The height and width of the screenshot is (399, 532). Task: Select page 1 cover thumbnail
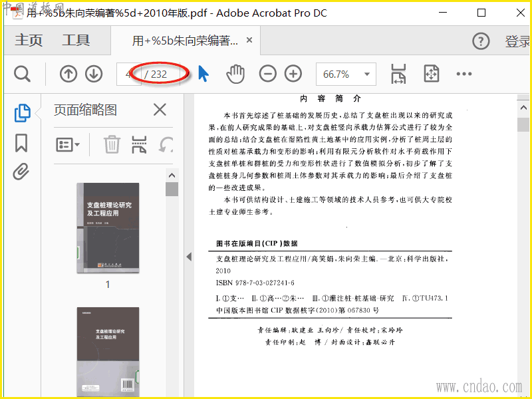(108, 227)
